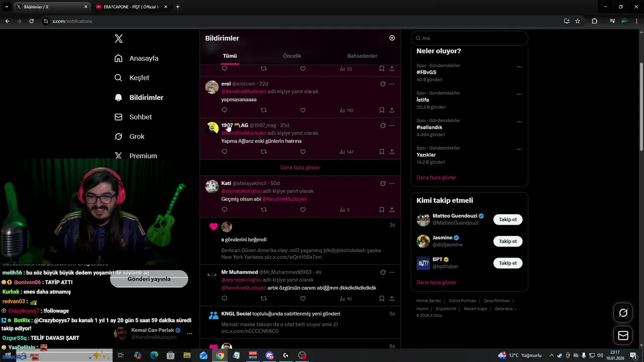Viewport: 644px width, 362px height.
Task: Open more options on Mr Muhammed's post
Action: [x=392, y=273]
